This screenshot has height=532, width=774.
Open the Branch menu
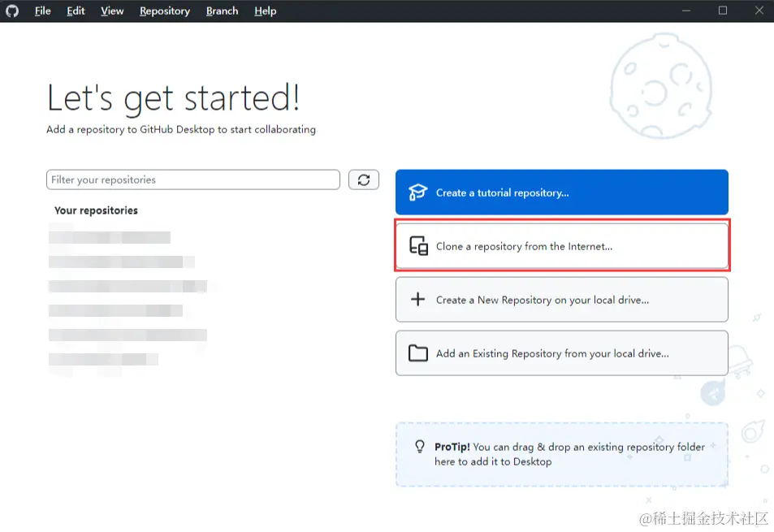[222, 11]
